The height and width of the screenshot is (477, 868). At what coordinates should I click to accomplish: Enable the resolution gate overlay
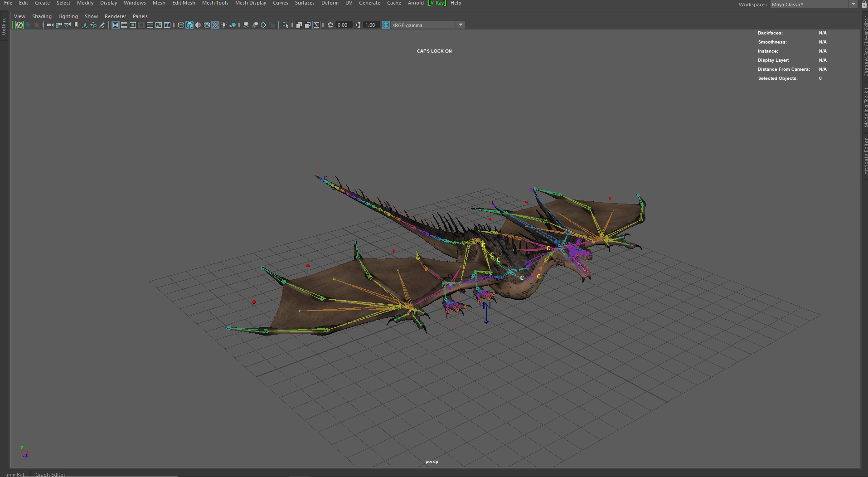pyautogui.click(x=132, y=25)
